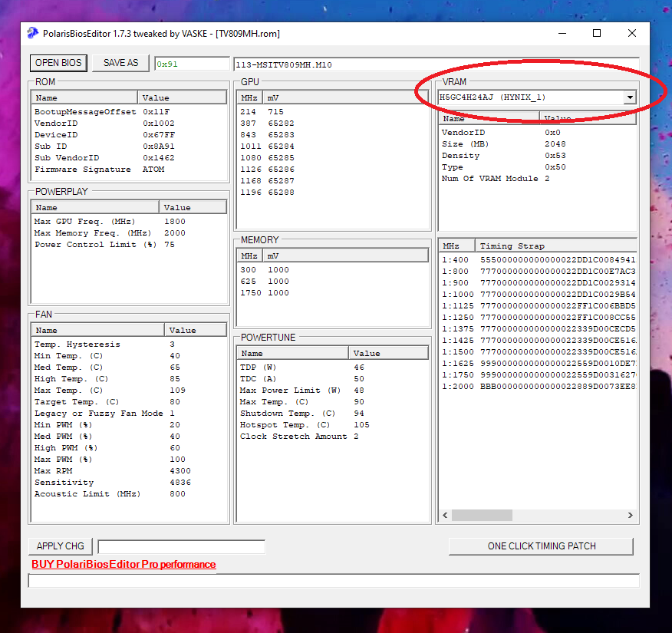Click the PolarisBiosEditor title bar icon
Screen dimensions: 672x633
(32, 34)
